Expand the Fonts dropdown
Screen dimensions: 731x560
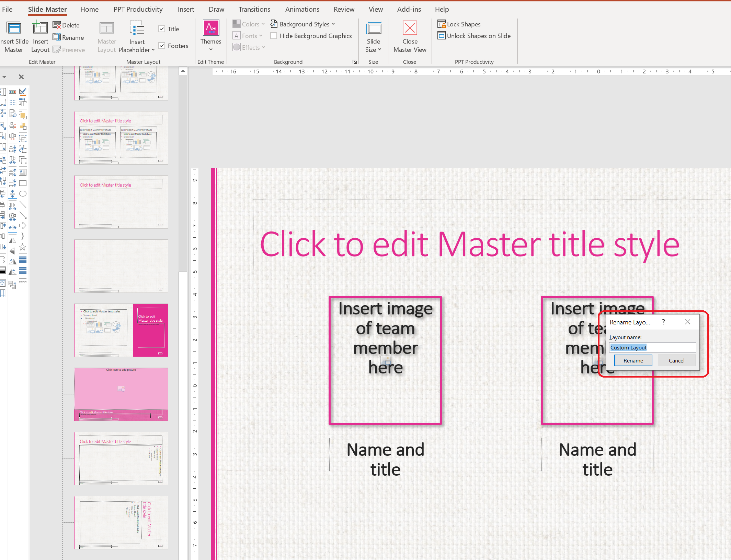pyautogui.click(x=248, y=35)
